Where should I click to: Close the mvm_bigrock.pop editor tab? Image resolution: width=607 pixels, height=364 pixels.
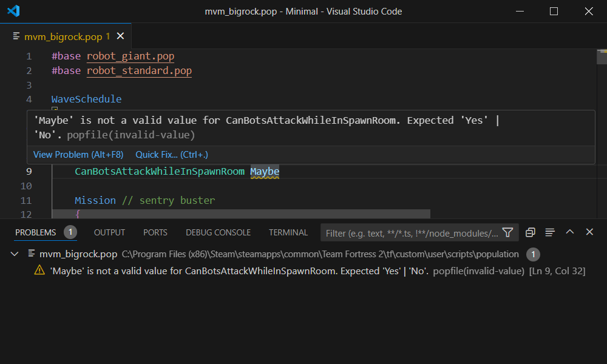(x=120, y=36)
